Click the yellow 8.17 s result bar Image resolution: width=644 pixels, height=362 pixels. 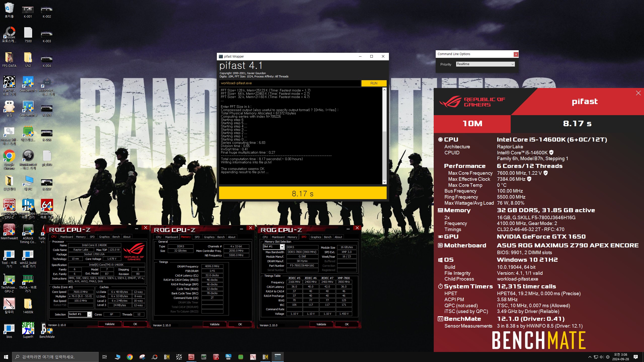pos(303,193)
